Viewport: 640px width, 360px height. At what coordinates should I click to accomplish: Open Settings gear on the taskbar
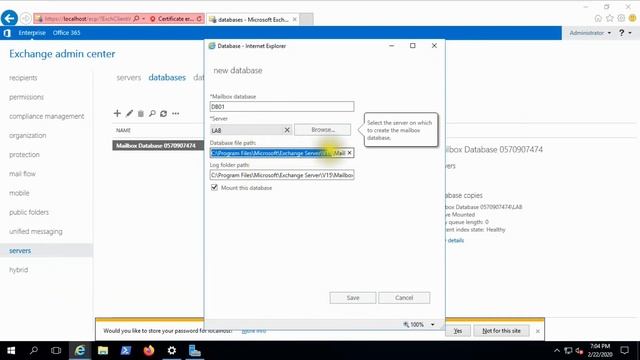172,351
